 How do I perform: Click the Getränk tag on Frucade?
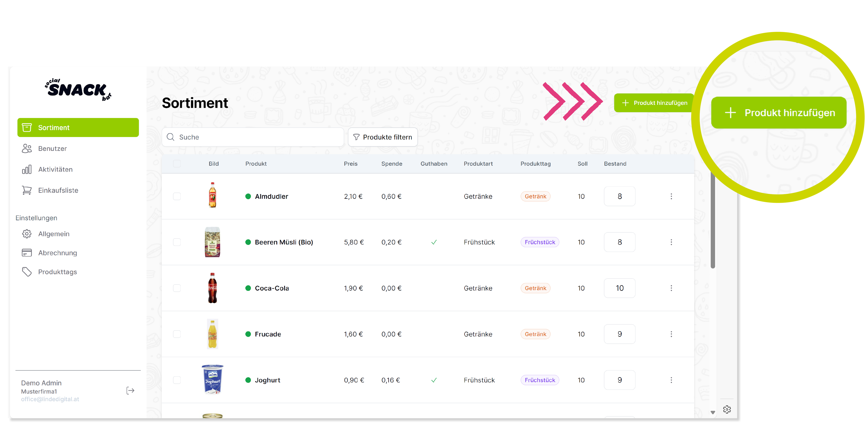[535, 334]
